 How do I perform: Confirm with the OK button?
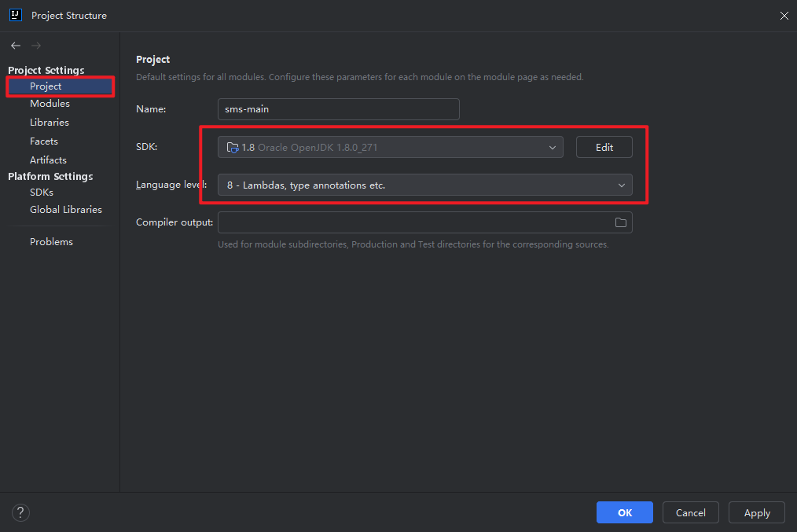coord(625,512)
